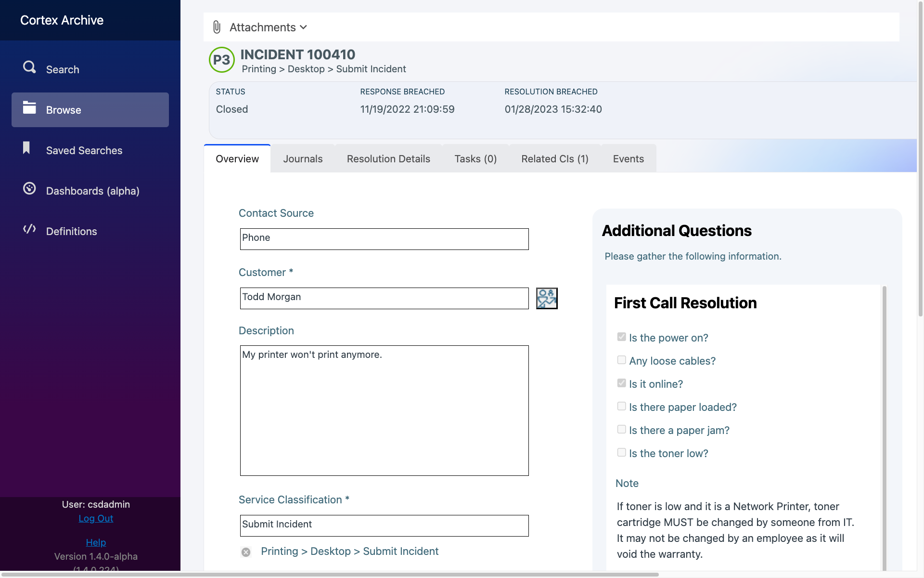Click the Log Out link
This screenshot has height=578, width=924.
[x=96, y=518]
